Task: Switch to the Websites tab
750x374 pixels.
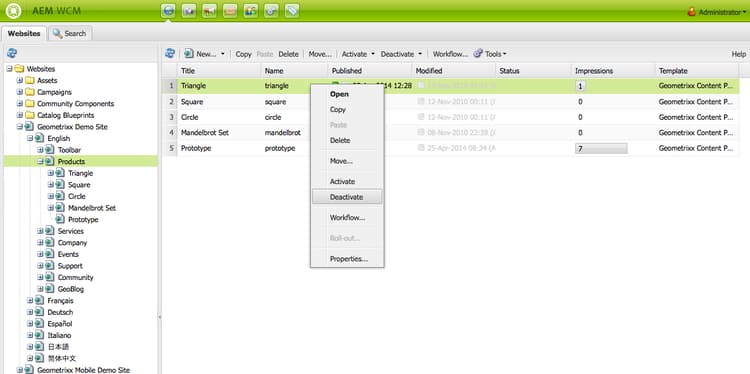Action: tap(24, 33)
